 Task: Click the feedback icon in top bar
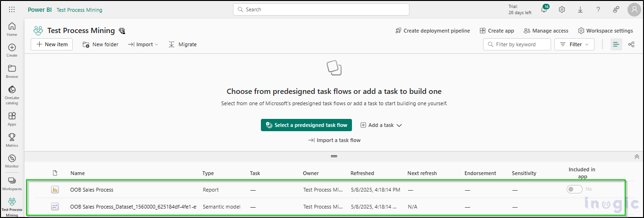[x=616, y=9]
